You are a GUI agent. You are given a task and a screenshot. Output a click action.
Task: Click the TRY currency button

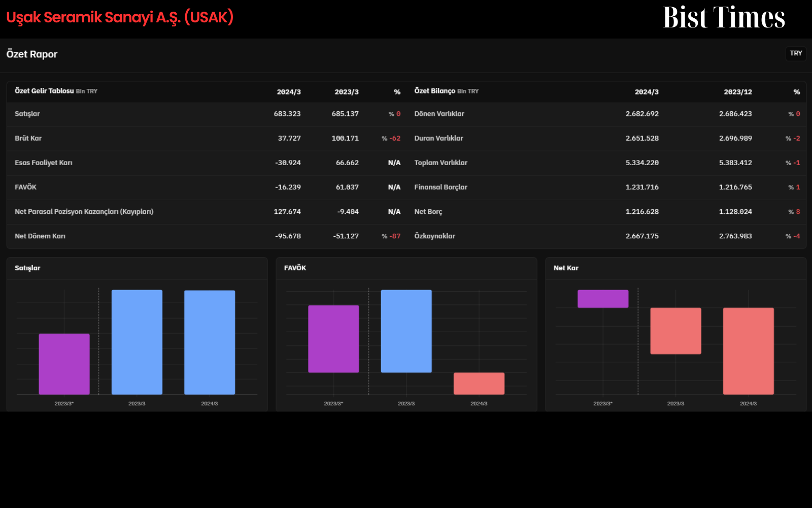(796, 53)
